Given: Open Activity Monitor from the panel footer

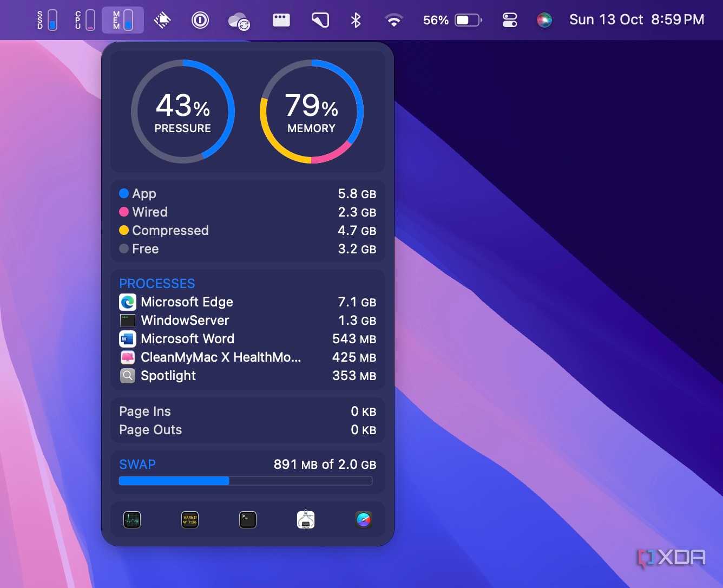Looking at the screenshot, I should 132,520.
